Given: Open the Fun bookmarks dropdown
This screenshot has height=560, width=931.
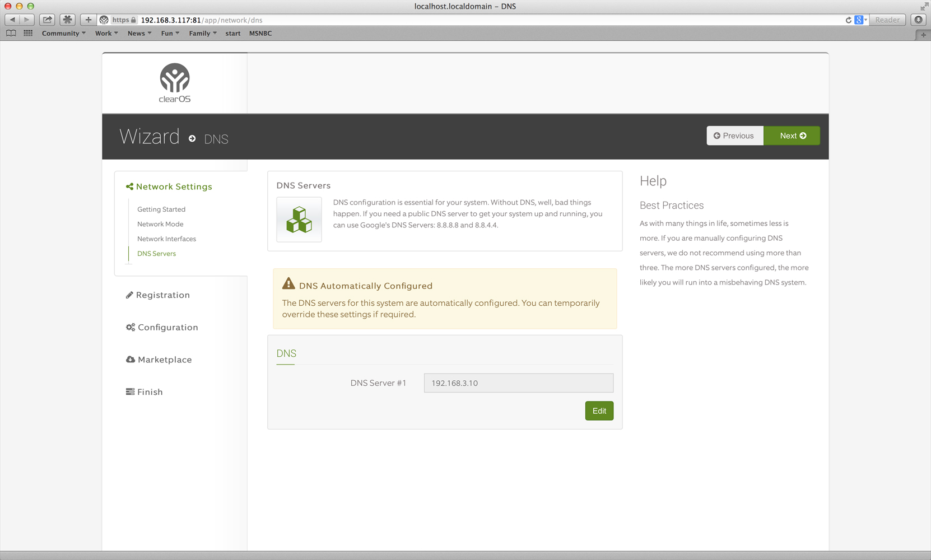Looking at the screenshot, I should [x=170, y=34].
